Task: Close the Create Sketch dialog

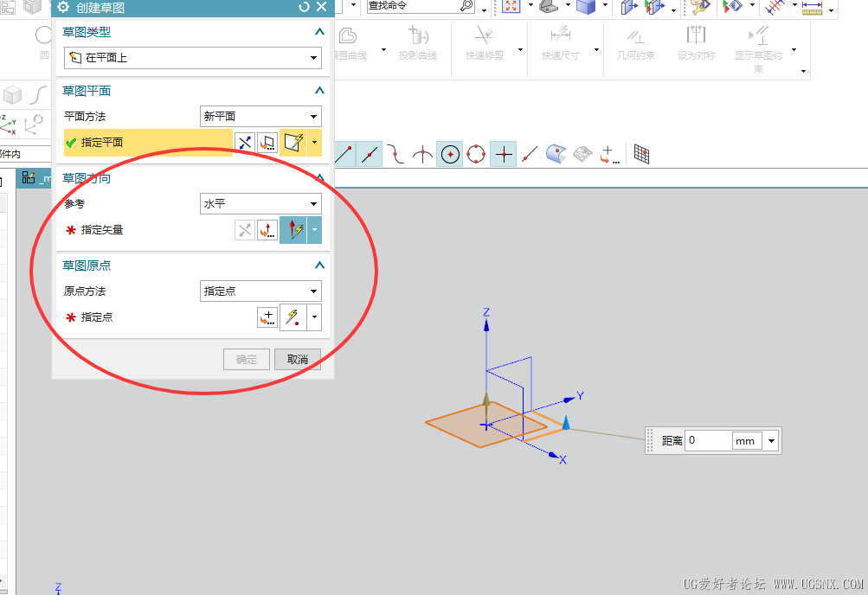Action: point(322,7)
